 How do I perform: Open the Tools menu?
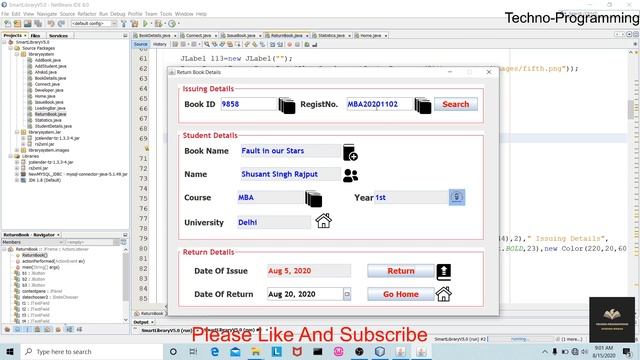click(166, 14)
